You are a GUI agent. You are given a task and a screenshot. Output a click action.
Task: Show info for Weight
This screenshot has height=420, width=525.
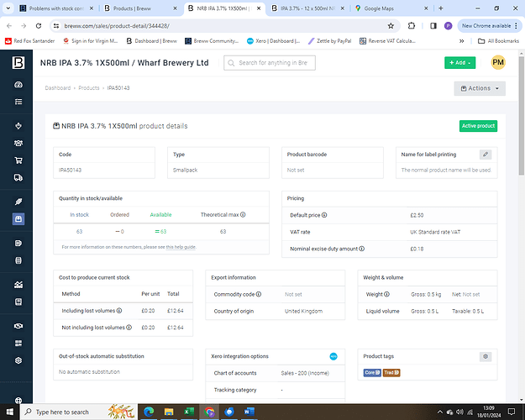[386, 294]
